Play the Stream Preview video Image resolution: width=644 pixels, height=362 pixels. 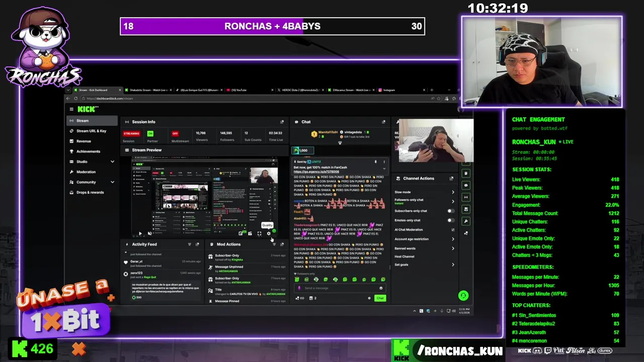coord(140,233)
